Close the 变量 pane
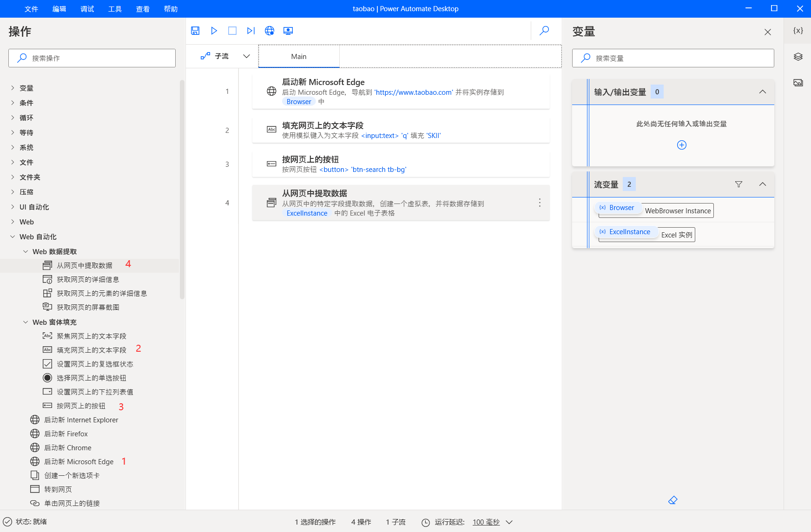 pyautogui.click(x=768, y=32)
